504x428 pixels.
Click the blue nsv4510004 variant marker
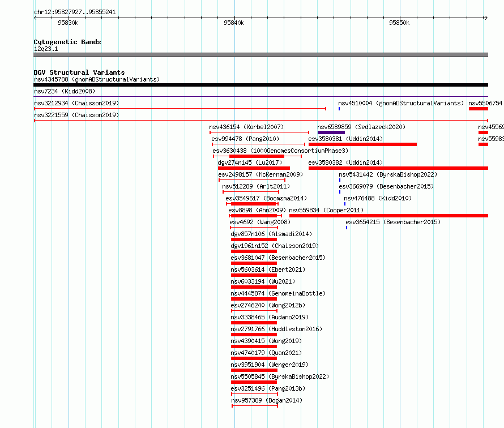pos(339,109)
